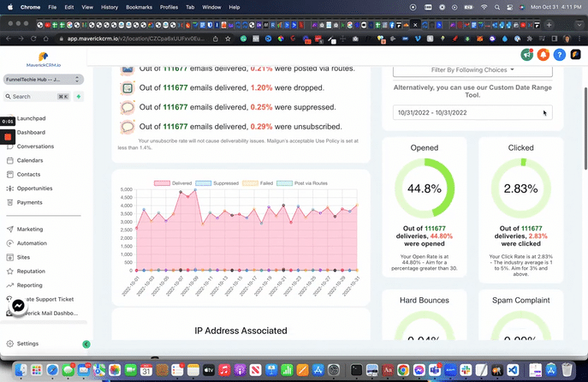The height and width of the screenshot is (382, 588).
Task: Open the orange notifications bell
Action: tap(543, 55)
